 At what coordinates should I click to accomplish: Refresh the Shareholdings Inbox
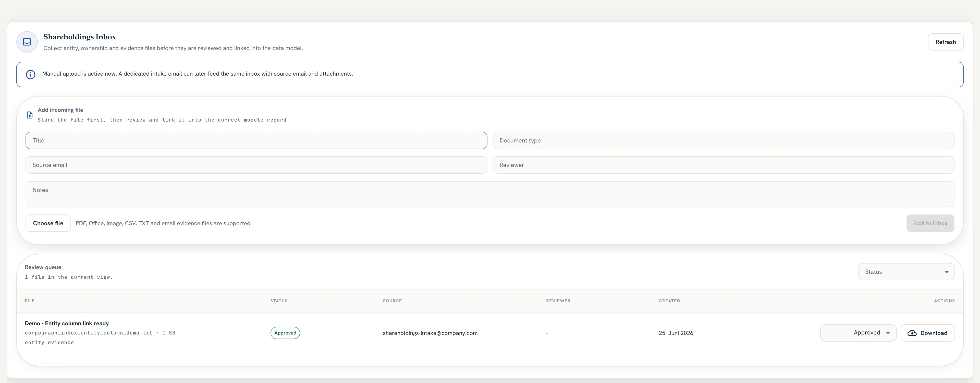(945, 42)
